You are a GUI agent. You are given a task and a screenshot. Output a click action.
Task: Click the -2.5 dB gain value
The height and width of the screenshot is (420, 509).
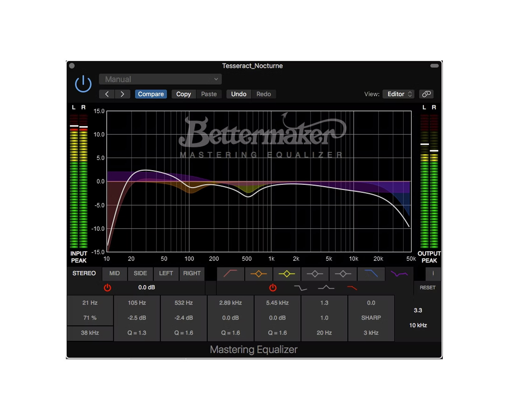(x=137, y=318)
